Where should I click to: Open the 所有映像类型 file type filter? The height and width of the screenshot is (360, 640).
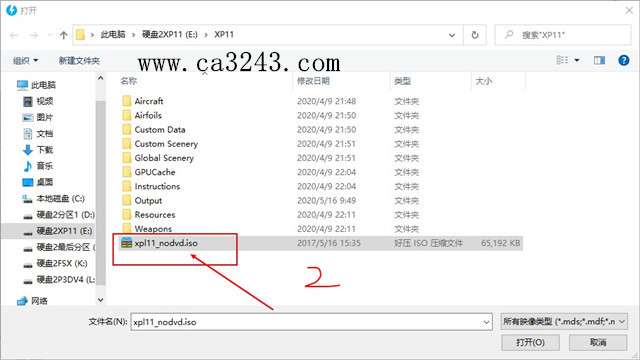click(564, 322)
